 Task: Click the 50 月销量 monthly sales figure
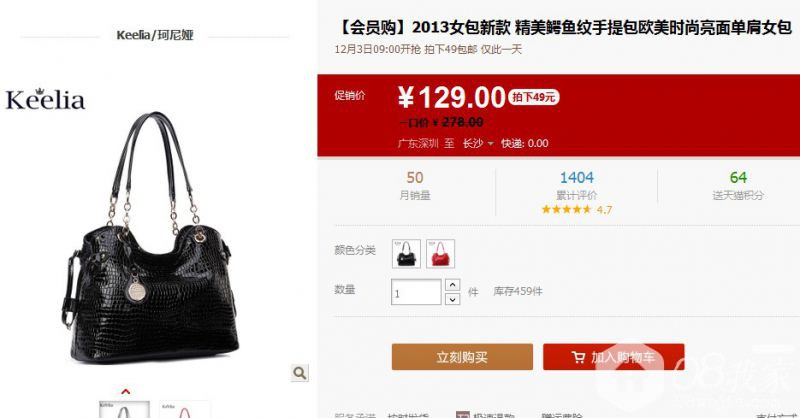(x=415, y=185)
